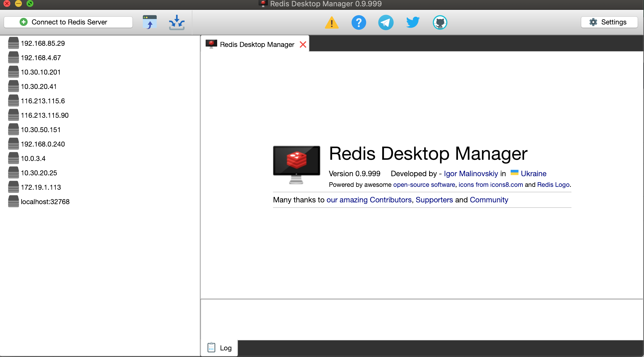Open the Settings button
644x357 pixels.
[x=609, y=22]
